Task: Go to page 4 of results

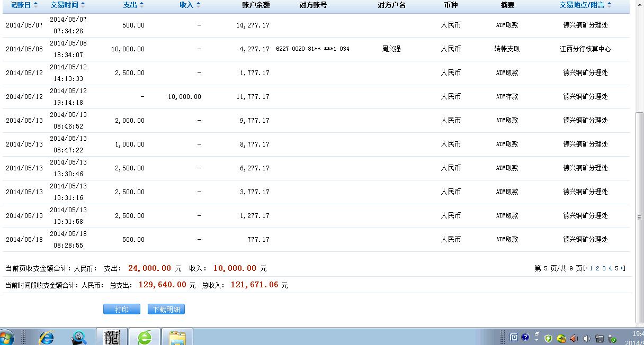Action: (610, 269)
